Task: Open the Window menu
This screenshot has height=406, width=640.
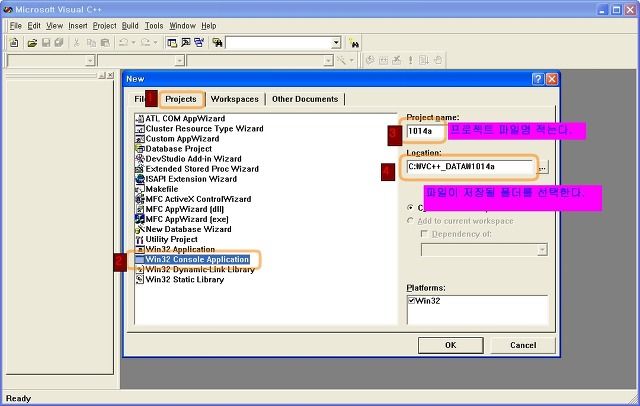Action: (x=182, y=26)
